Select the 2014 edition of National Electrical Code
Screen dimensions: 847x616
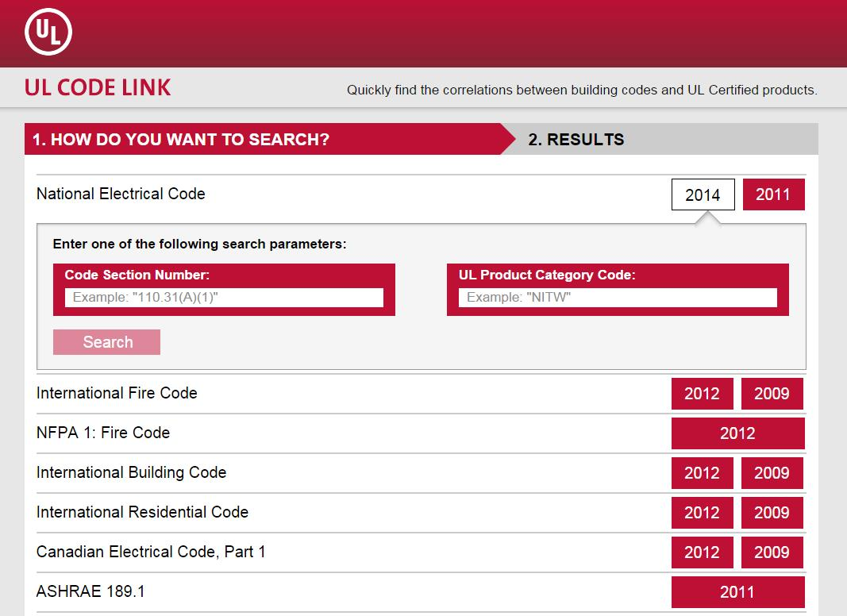click(703, 194)
